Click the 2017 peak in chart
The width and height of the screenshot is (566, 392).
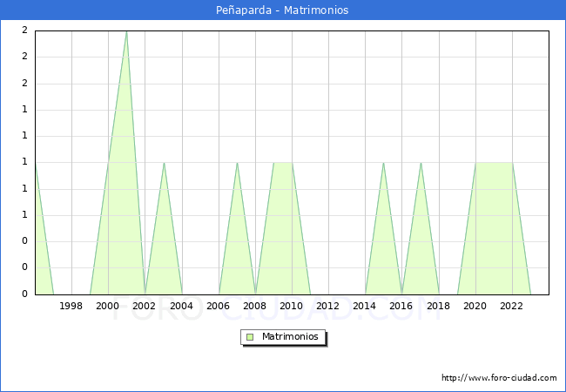(421, 163)
